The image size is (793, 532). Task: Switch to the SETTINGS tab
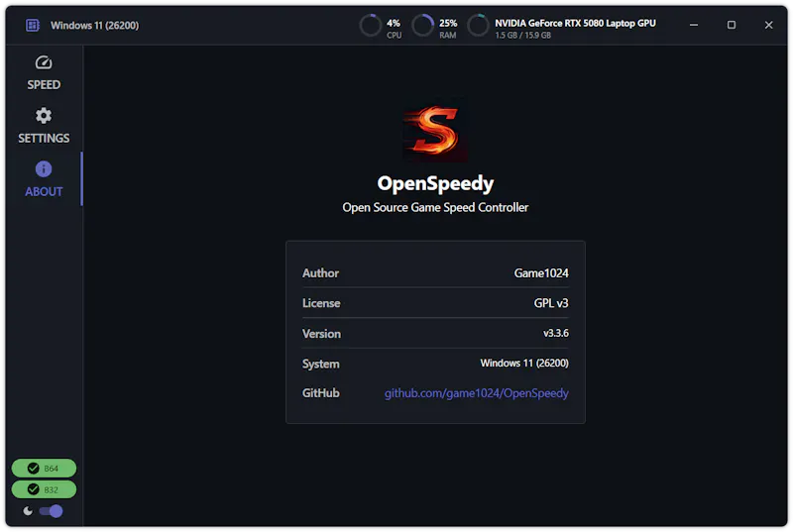pyautogui.click(x=44, y=126)
